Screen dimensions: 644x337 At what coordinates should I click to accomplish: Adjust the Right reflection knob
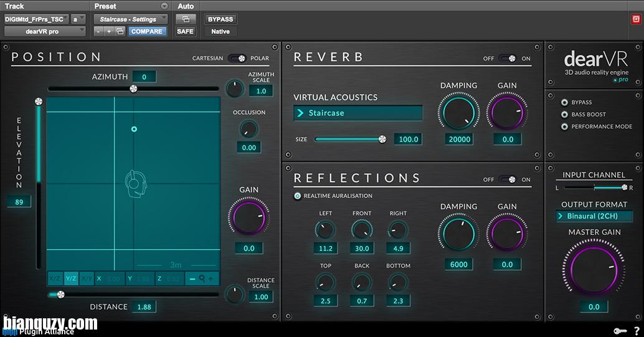[398, 230]
